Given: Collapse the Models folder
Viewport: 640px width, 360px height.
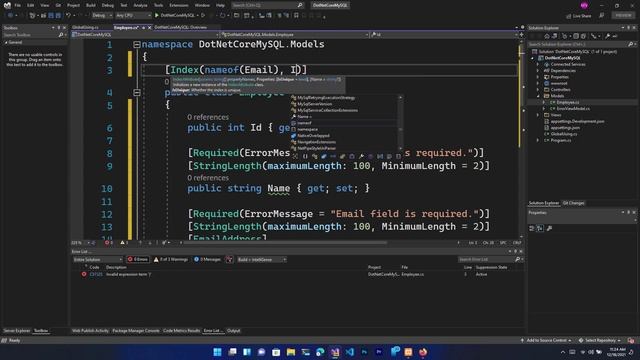Looking at the screenshot, I should click(x=538, y=96).
